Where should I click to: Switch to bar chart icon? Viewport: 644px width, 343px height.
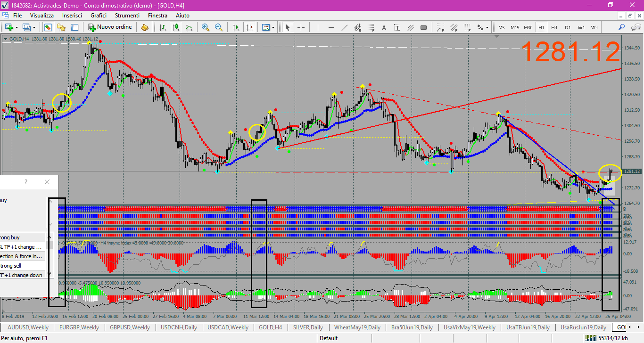163,27
